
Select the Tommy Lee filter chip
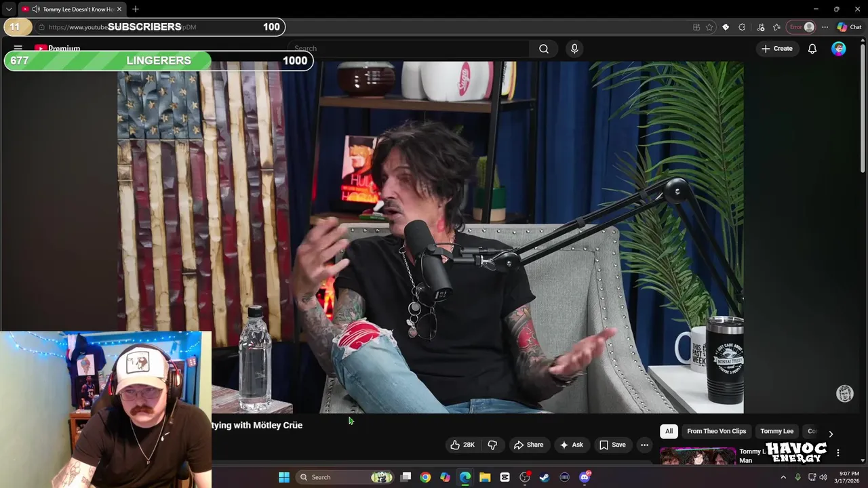click(x=776, y=431)
